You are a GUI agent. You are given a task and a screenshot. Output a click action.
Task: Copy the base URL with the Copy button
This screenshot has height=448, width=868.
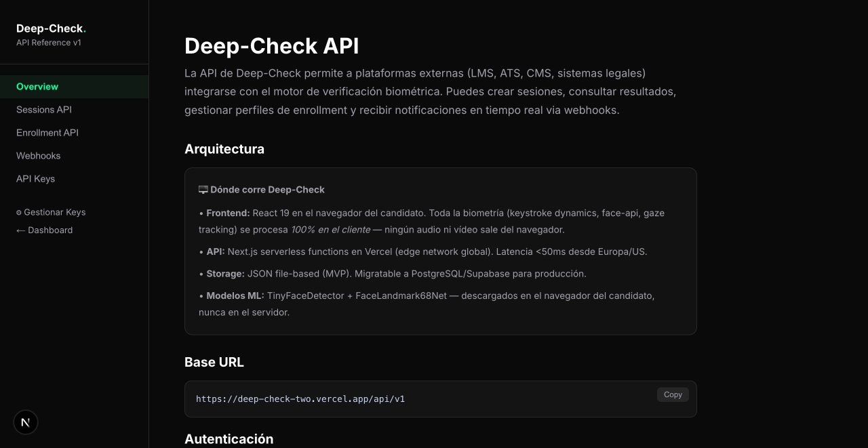[672, 394]
